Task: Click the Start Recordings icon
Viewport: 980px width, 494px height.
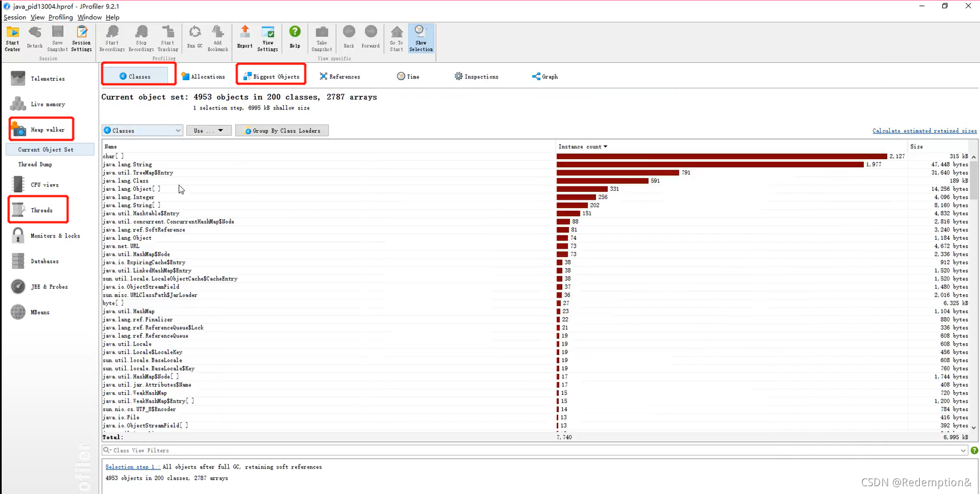Action: coord(112,38)
